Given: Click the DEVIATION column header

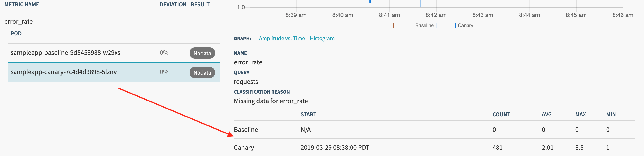Looking at the screenshot, I should [173, 4].
